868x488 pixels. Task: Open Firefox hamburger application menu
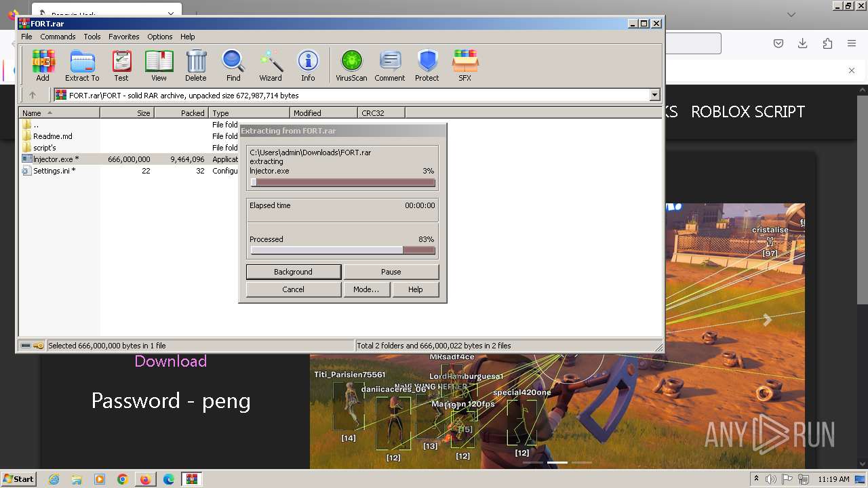coord(852,43)
